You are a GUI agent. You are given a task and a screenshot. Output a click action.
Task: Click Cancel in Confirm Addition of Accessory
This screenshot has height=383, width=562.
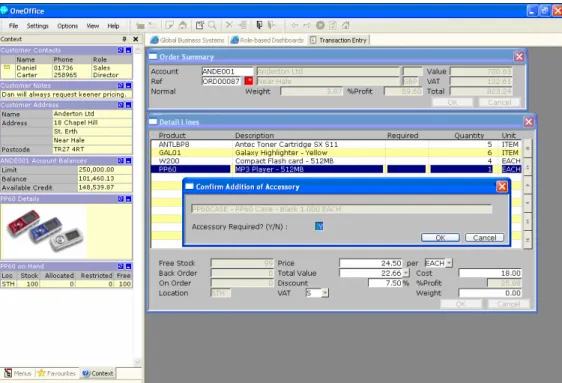tap(484, 238)
